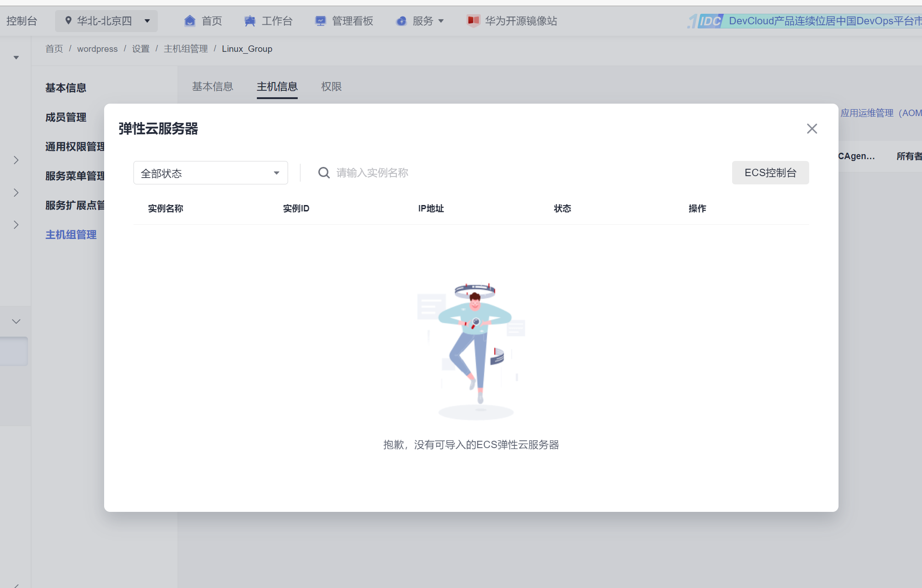Expand the 华北-北京四 region selector
This screenshot has width=922, height=588.
tap(147, 21)
